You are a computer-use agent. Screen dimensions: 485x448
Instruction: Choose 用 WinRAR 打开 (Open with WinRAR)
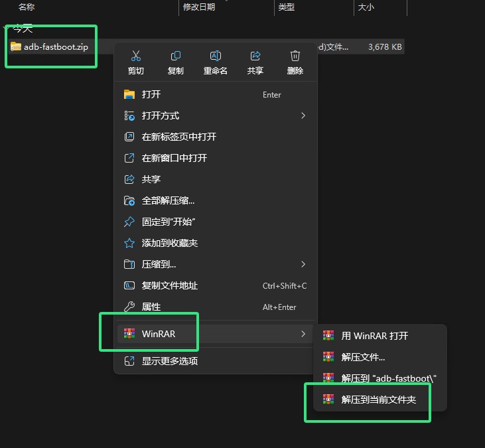click(375, 336)
